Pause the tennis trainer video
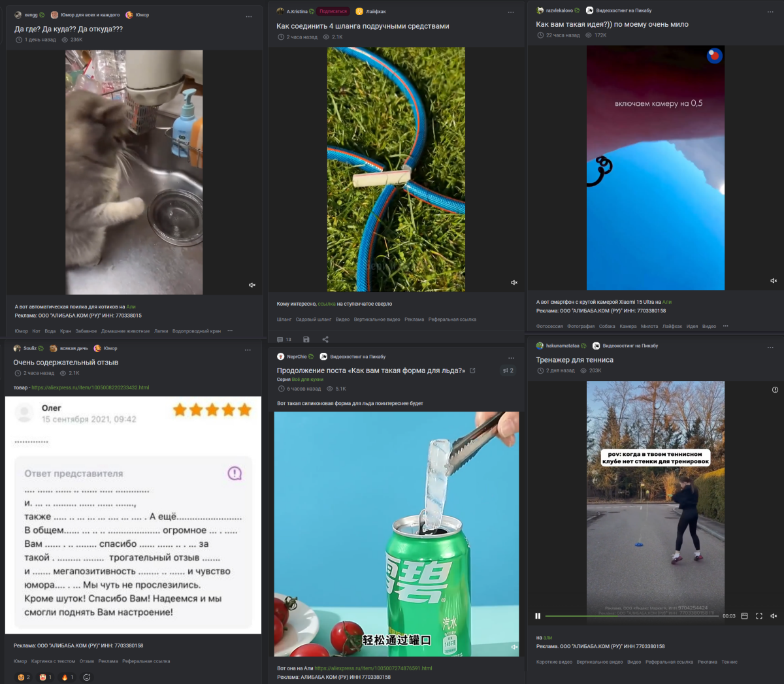Viewport: 784px width, 684px height. tap(538, 615)
